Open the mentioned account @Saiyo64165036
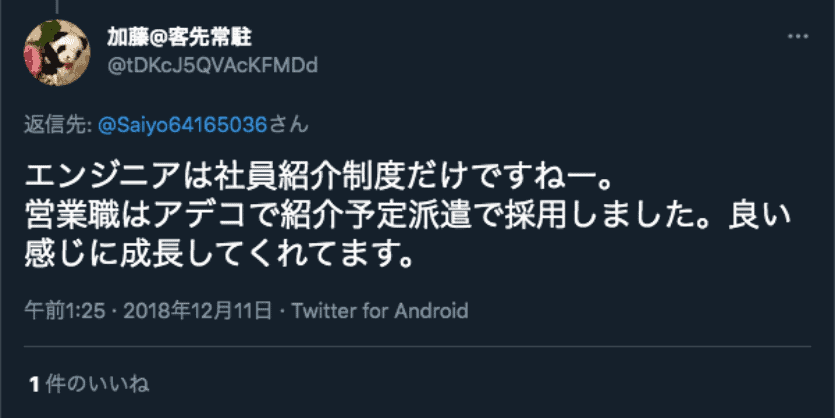835x418 pixels. click(x=182, y=125)
